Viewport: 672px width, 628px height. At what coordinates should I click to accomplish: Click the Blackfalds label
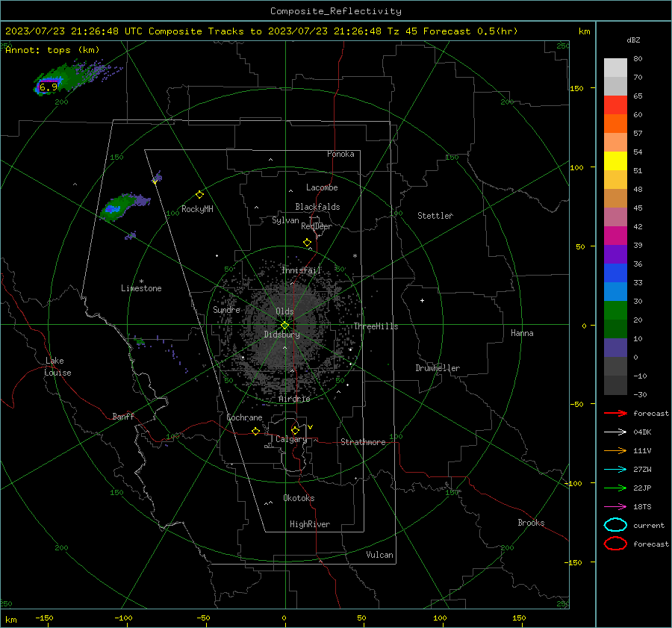tap(317, 207)
